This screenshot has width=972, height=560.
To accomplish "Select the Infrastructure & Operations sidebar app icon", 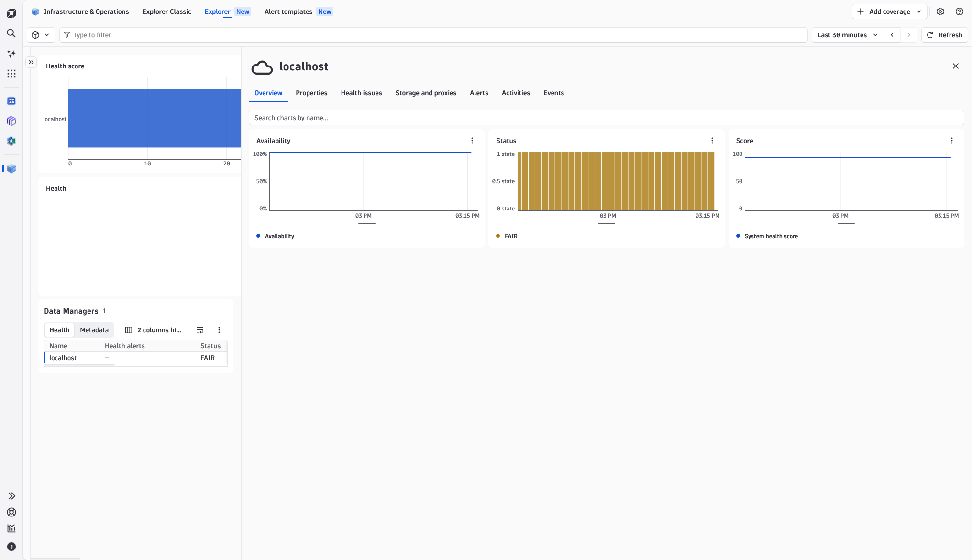I will point(11,169).
